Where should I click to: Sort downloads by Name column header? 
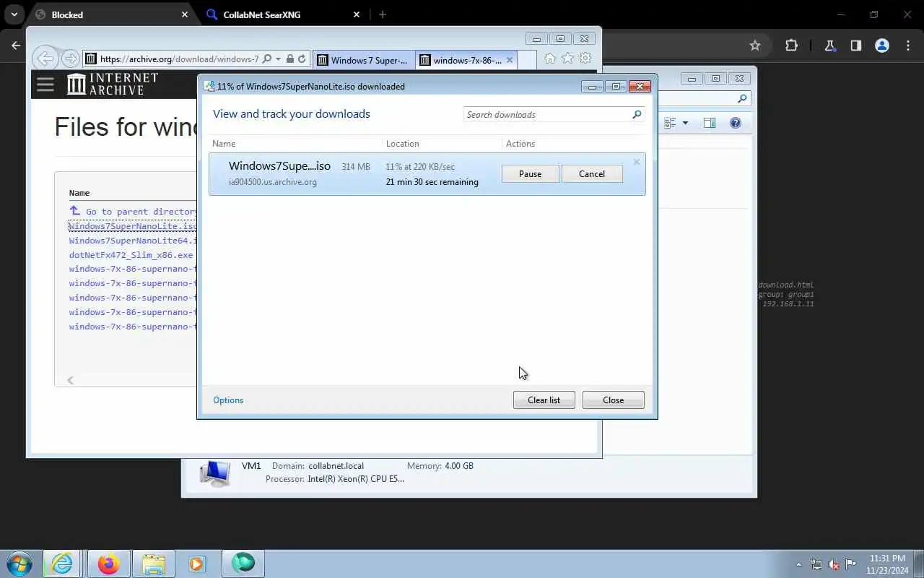(224, 144)
